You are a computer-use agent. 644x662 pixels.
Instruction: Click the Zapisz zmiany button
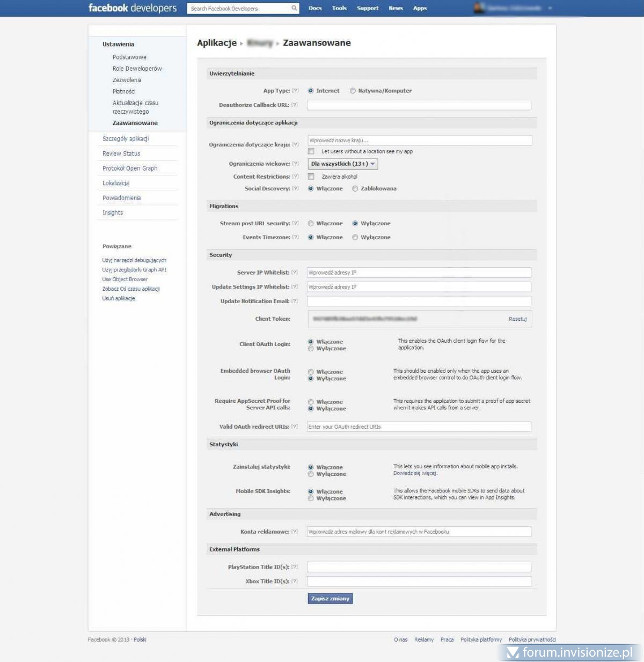(330, 598)
